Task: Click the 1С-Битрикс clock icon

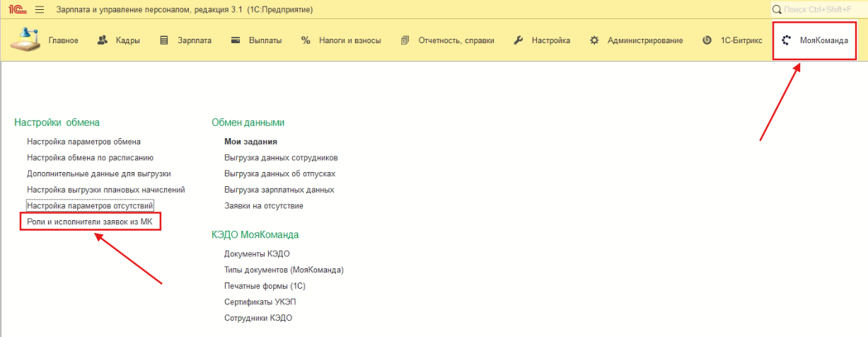Action: tap(707, 40)
